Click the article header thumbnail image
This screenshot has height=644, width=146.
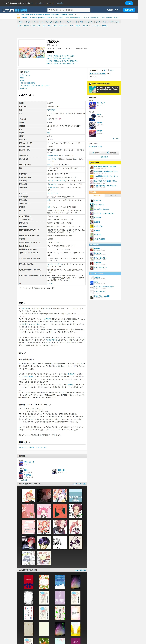(x=32, y=53)
